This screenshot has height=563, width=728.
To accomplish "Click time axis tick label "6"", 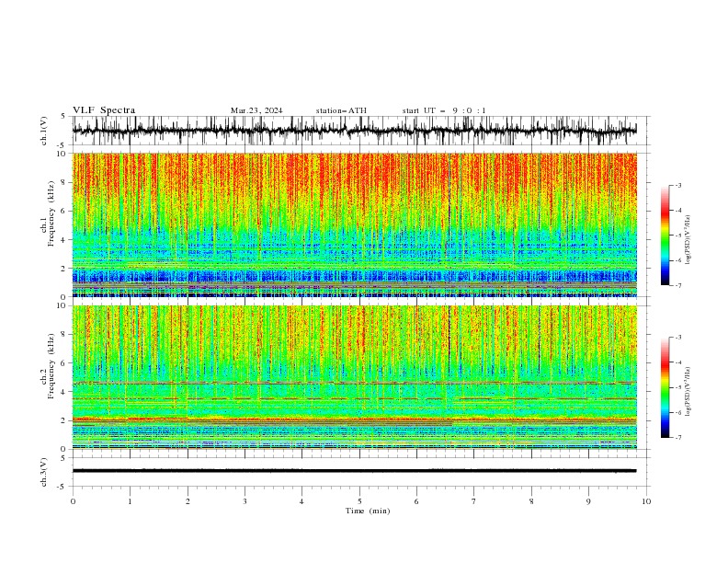I will tap(416, 501).
